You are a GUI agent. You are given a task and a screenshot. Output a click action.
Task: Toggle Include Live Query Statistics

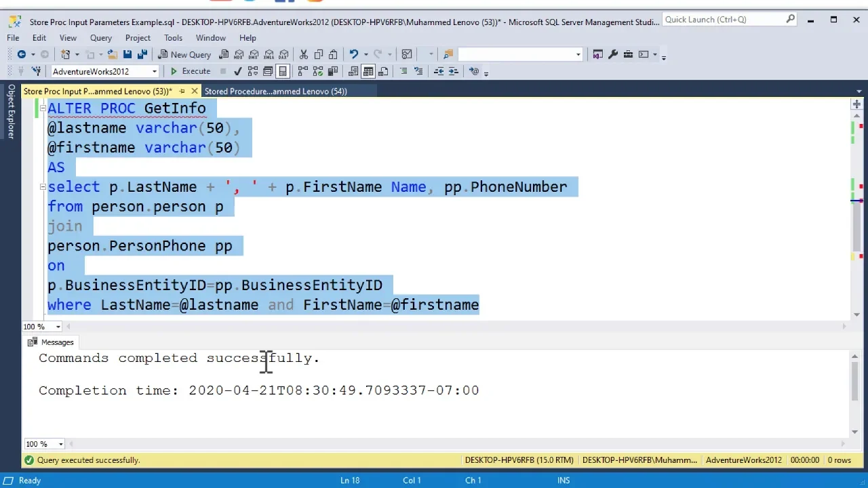point(317,71)
